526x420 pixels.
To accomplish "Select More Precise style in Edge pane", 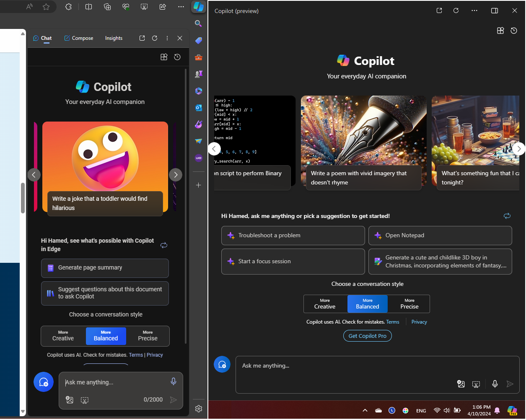I will tap(148, 336).
